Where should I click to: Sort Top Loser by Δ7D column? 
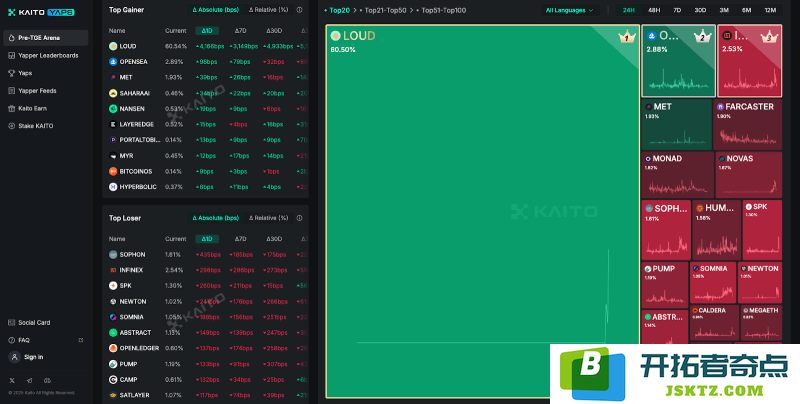[240, 239]
